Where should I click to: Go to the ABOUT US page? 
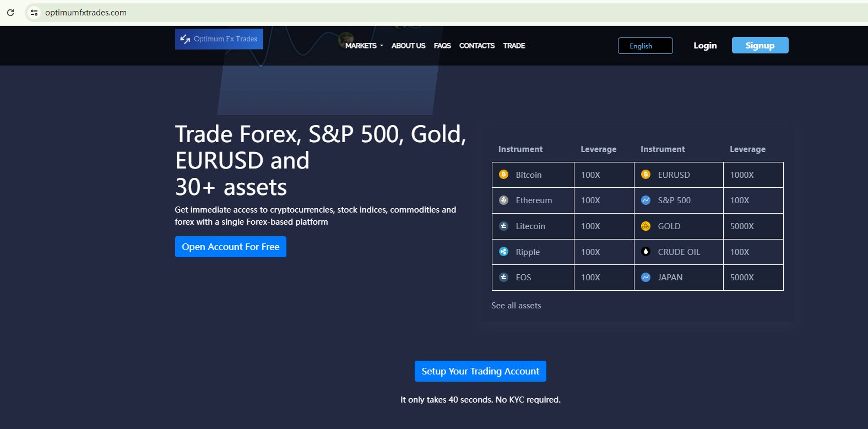point(409,46)
